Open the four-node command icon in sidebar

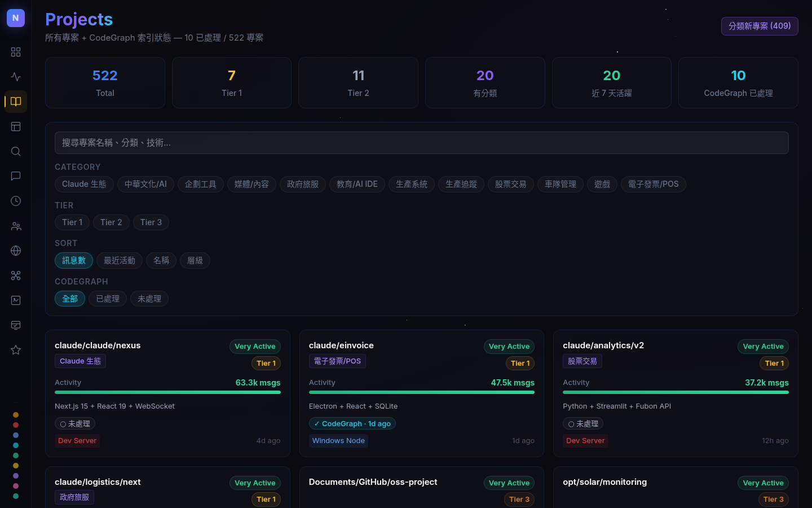tap(16, 275)
